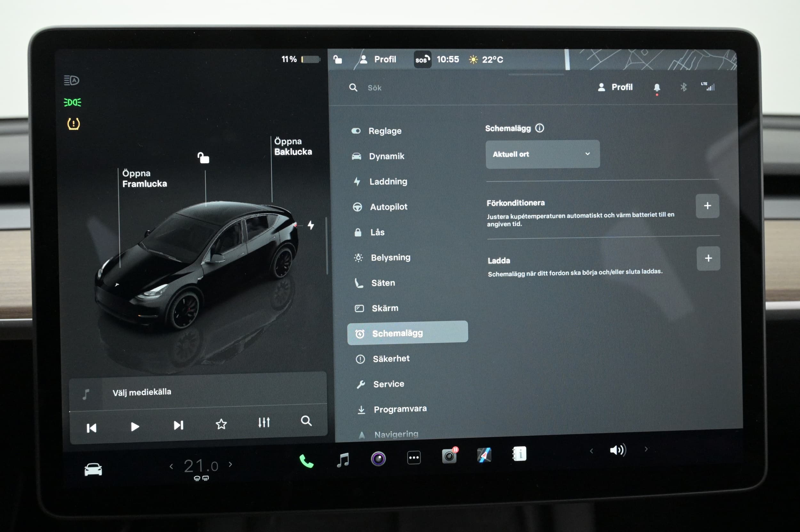Open the Belysning settings menu
Viewport: 800px width, 532px height.
(382, 258)
